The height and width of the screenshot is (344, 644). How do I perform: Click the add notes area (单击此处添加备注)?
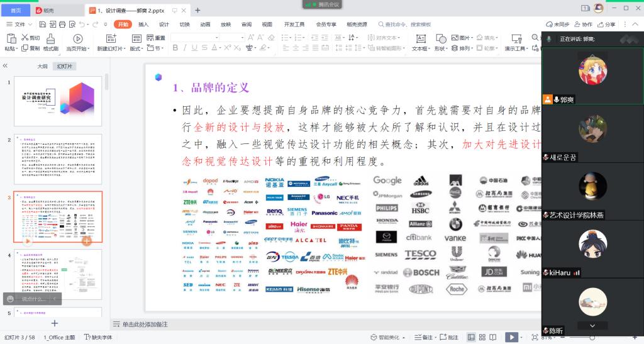point(145,325)
